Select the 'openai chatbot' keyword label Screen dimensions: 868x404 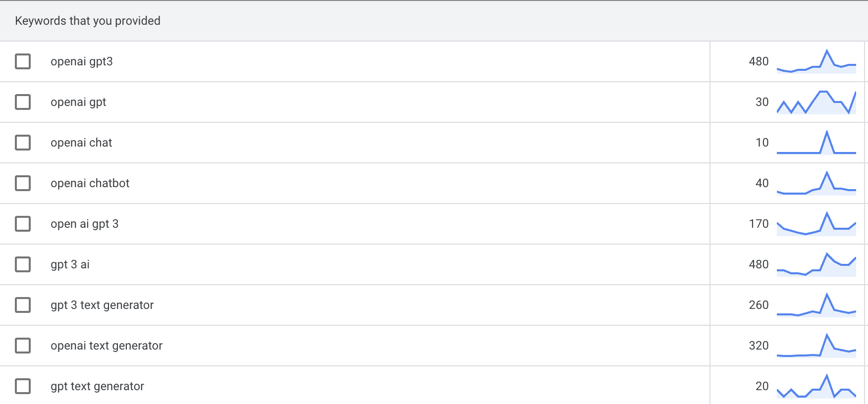point(90,183)
